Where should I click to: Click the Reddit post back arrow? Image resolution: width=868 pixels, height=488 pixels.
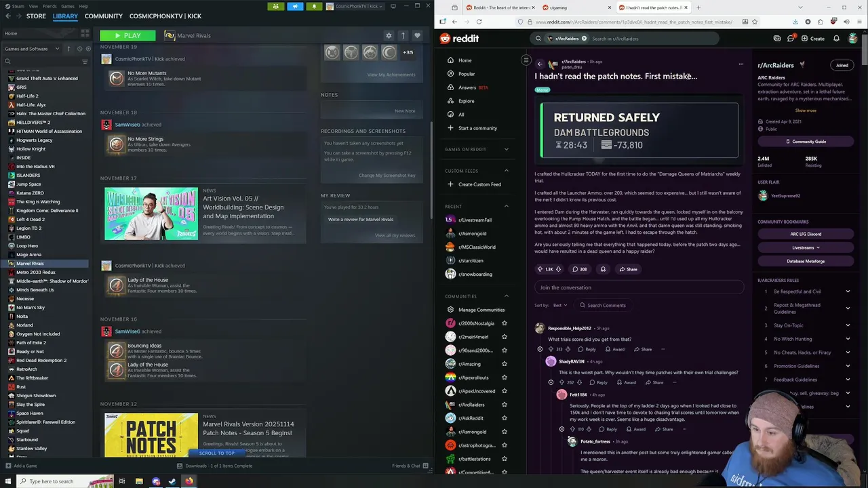[x=540, y=64]
